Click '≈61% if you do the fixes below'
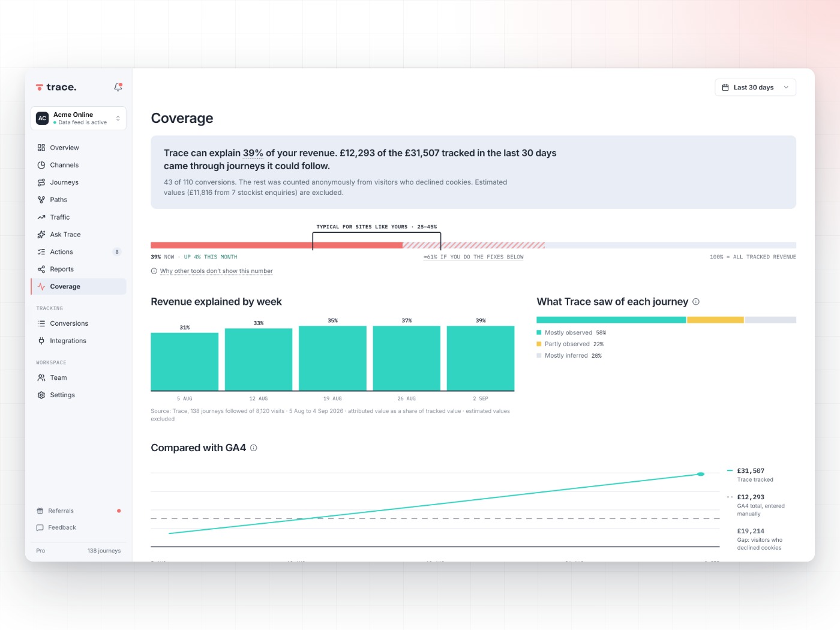840x630 pixels. click(473, 257)
